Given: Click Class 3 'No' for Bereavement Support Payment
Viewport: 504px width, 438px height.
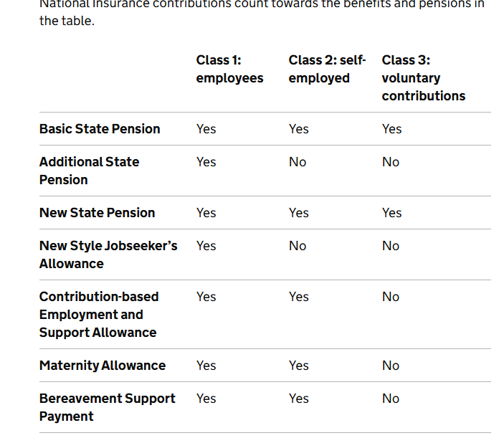Looking at the screenshot, I should (x=391, y=399).
